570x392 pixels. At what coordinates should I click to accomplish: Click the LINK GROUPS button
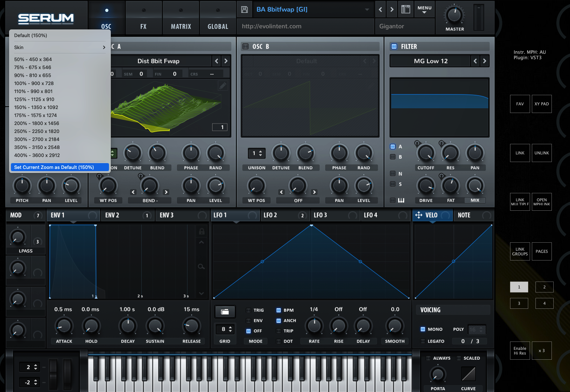[520, 251]
